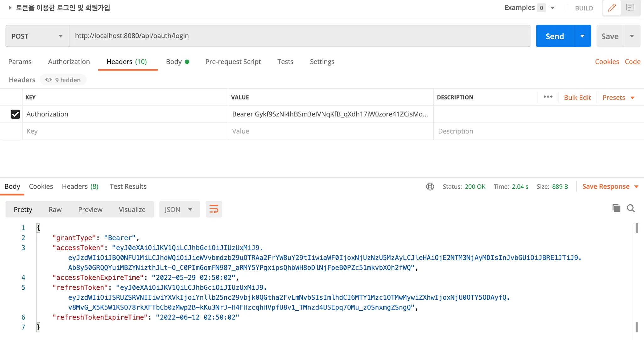Expand the Presets dropdown
Image resolution: width=644 pixels, height=340 pixels.
619,98
